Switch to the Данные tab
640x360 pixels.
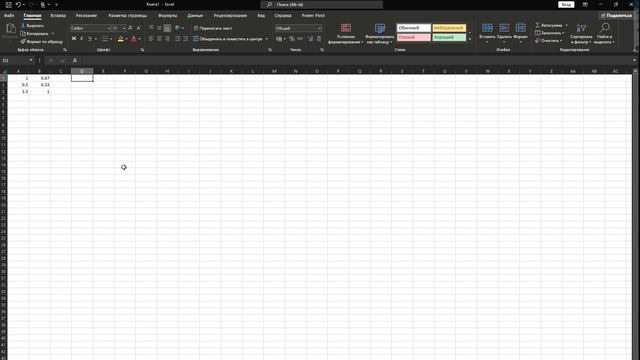tap(195, 16)
